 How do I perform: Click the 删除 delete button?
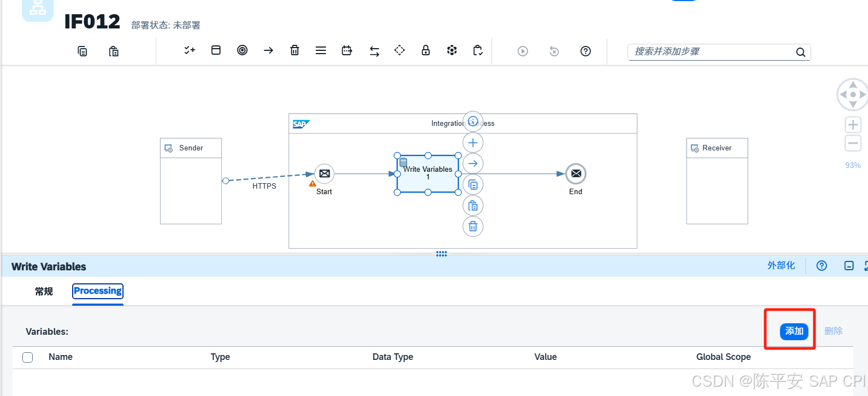(834, 331)
